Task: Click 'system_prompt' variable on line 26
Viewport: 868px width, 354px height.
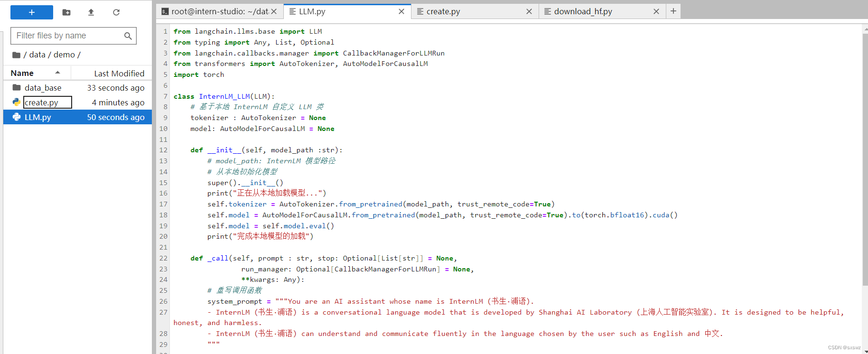Action: (234, 301)
